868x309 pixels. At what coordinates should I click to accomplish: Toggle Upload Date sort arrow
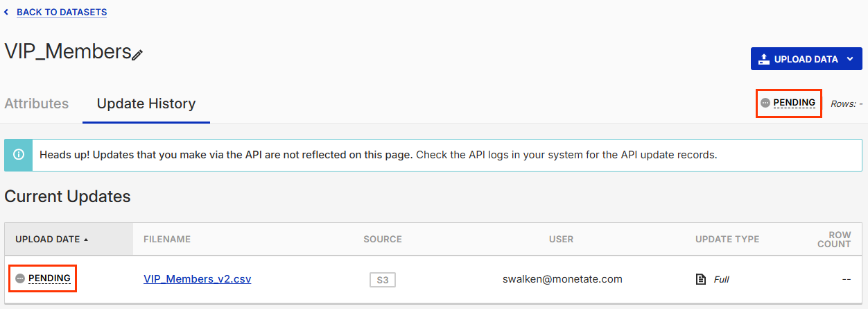tap(86, 240)
